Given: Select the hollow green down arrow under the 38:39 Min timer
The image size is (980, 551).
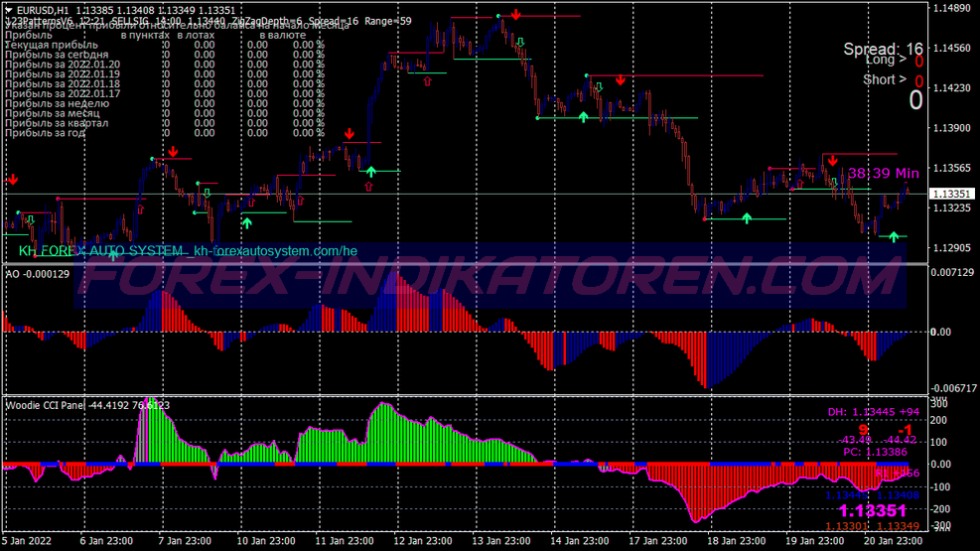Looking at the screenshot, I should point(834,183).
